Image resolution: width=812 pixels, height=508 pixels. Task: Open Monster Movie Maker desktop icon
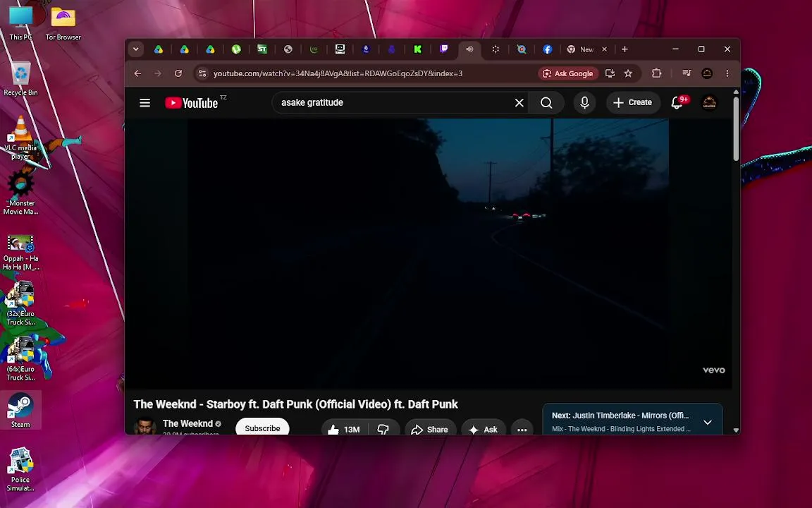click(20, 193)
